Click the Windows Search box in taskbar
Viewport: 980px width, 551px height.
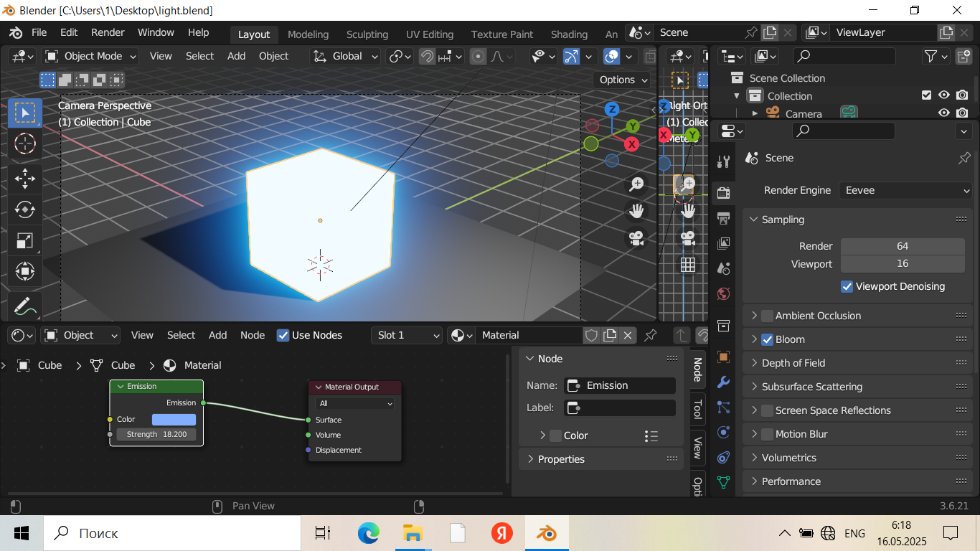tap(172, 533)
